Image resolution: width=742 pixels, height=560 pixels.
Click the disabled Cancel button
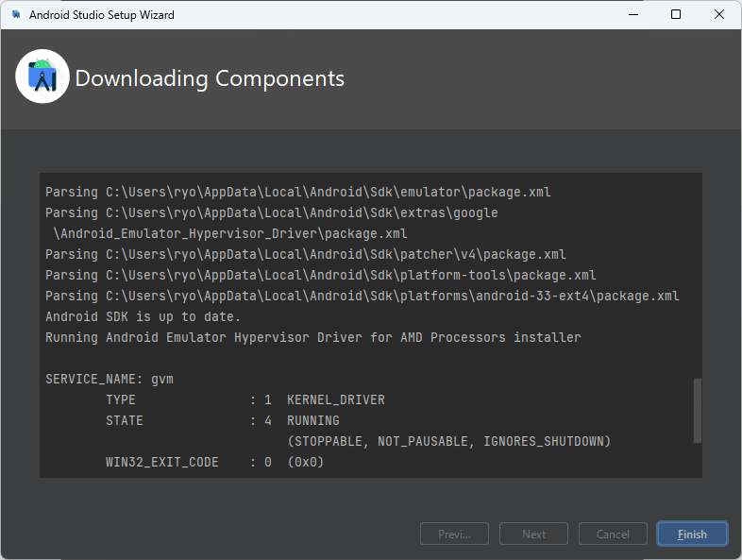[613, 534]
